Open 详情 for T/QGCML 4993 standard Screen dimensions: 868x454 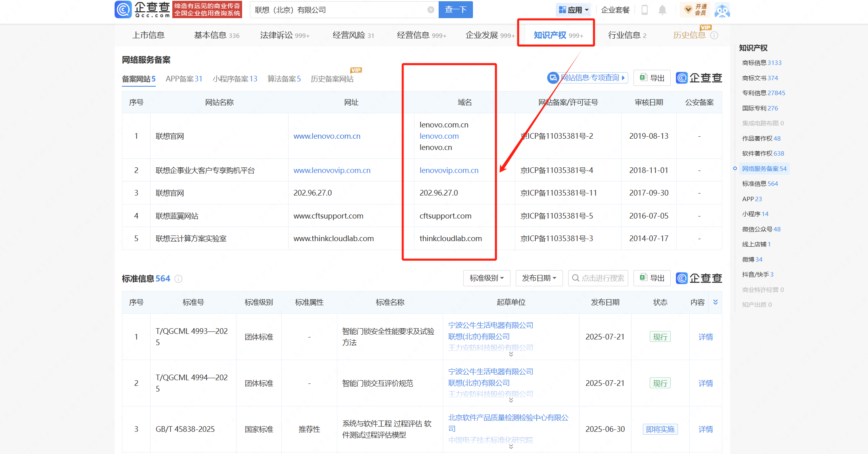pos(706,337)
